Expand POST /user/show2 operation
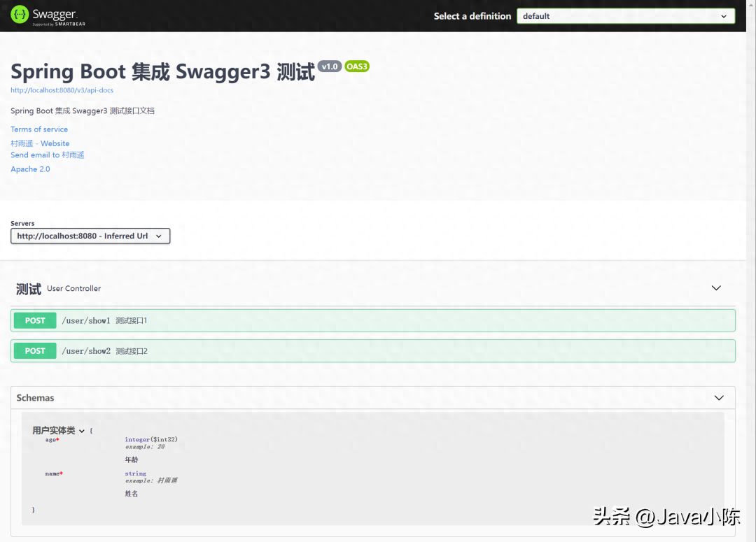This screenshot has height=542, width=756. 372,351
